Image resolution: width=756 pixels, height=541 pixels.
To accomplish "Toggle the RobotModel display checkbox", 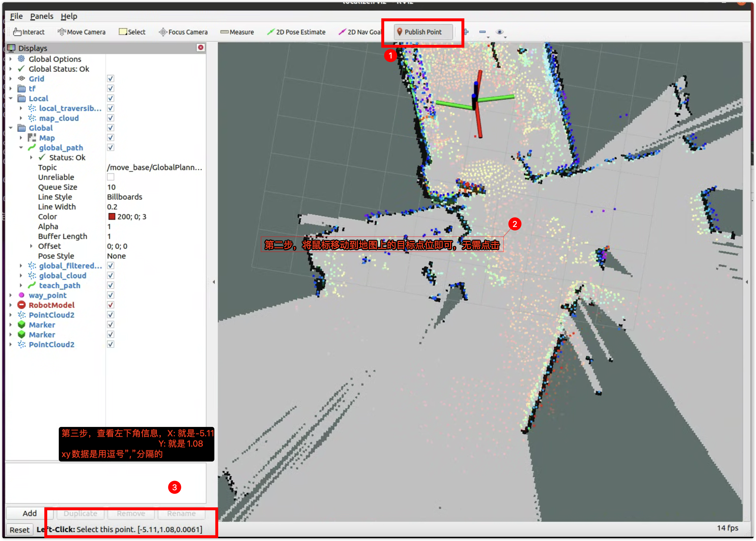I will point(111,305).
